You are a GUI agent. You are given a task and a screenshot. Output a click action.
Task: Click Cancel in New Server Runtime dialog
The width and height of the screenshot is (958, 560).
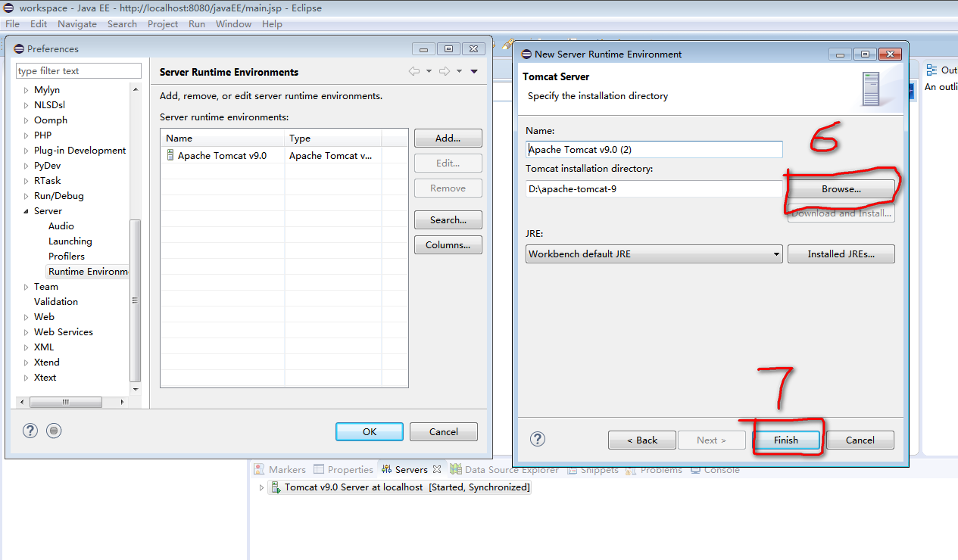pos(860,440)
